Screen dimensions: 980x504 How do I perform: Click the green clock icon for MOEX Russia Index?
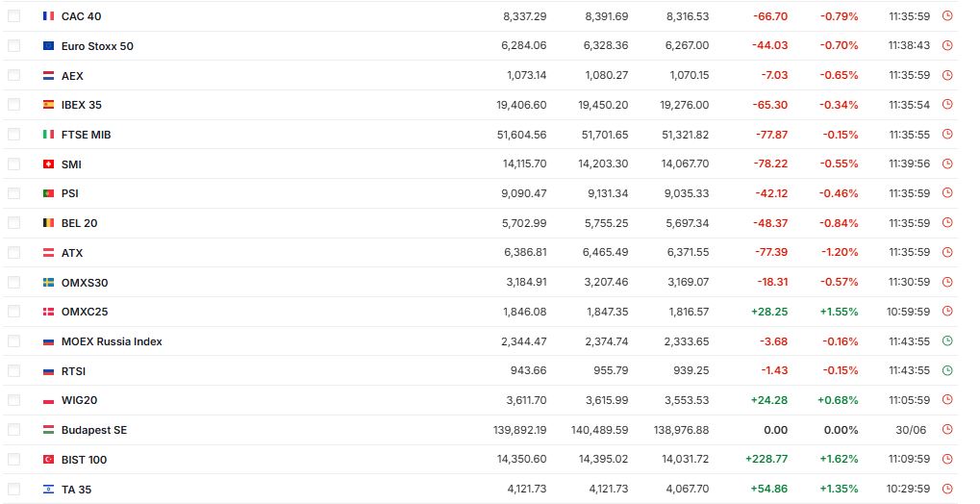[x=947, y=340]
